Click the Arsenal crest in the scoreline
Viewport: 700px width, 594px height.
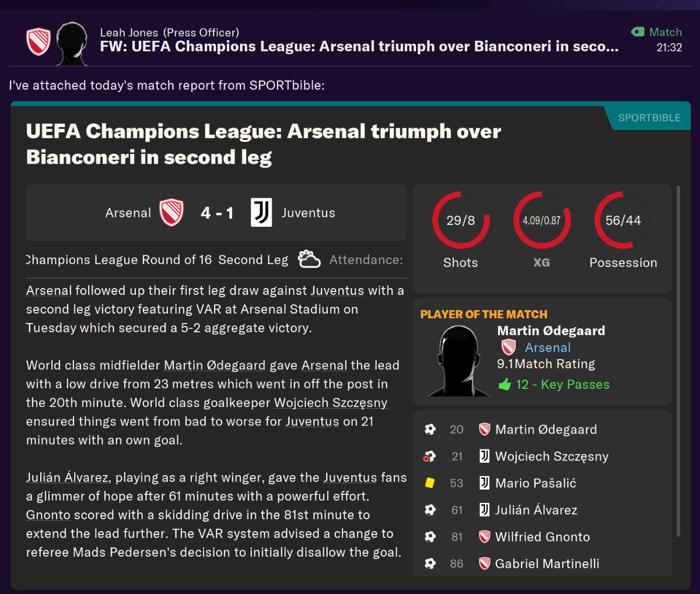(x=171, y=213)
